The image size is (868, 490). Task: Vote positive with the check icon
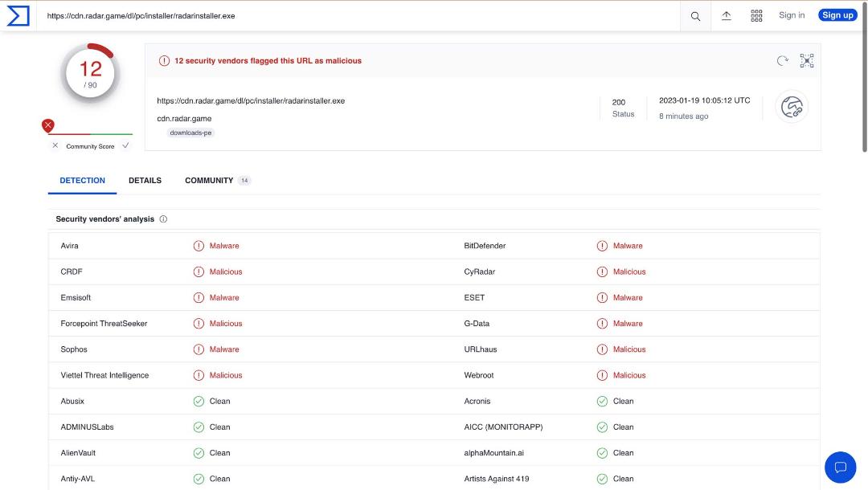click(x=125, y=145)
